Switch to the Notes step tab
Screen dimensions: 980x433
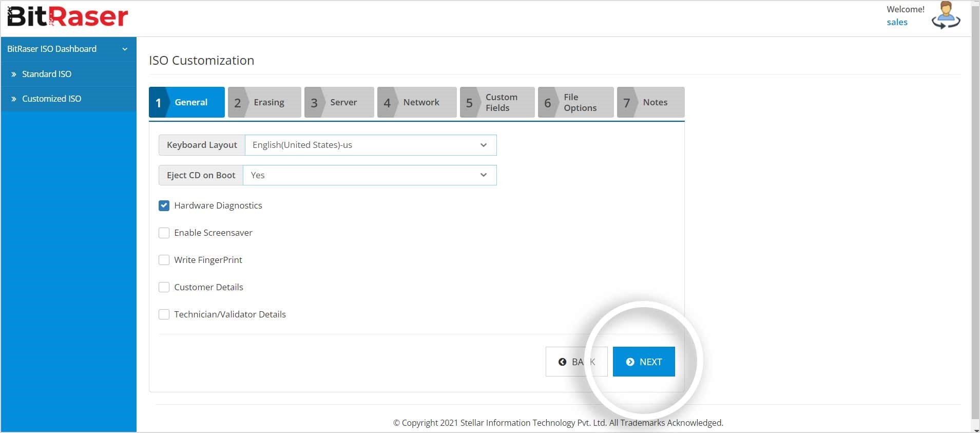pyautogui.click(x=651, y=102)
